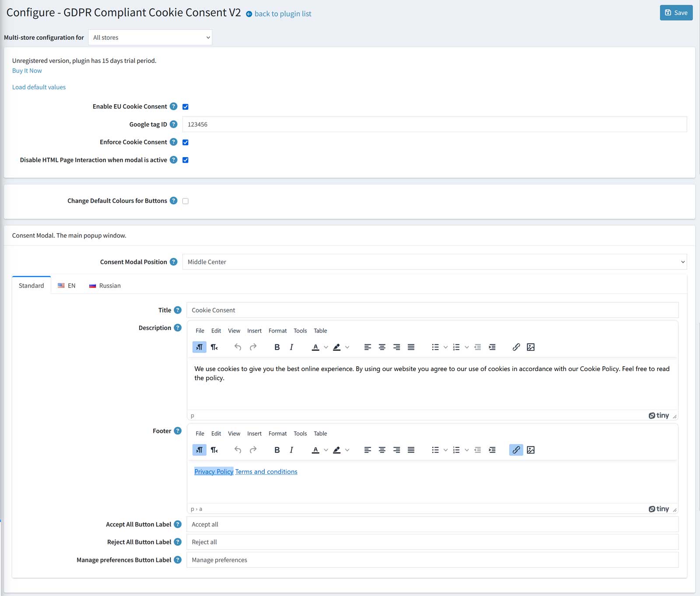The height and width of the screenshot is (596, 700).
Task: Expand bullet list styles in Footer editor
Action: [x=445, y=450]
